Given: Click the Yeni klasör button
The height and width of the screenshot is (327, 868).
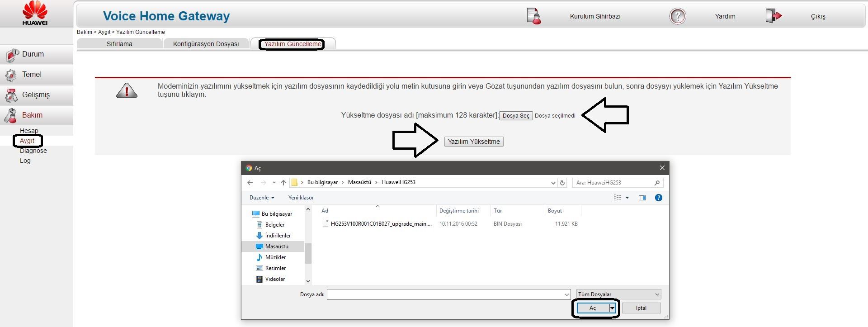Looking at the screenshot, I should pos(301,198).
